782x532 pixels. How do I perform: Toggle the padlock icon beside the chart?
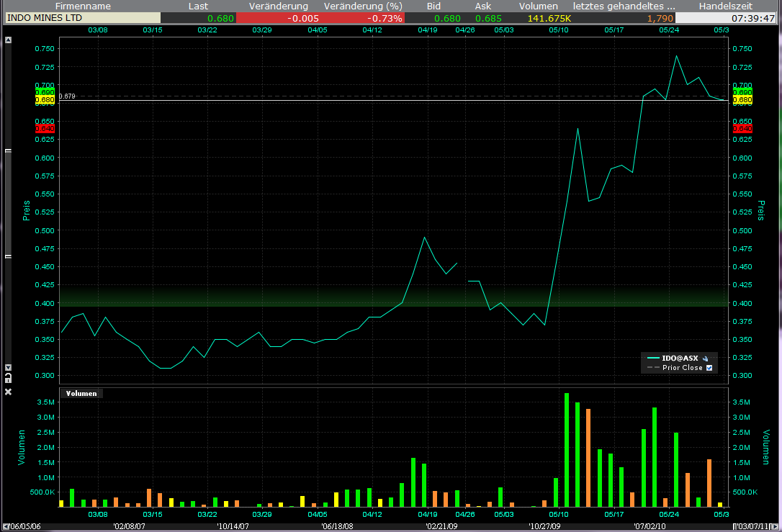point(8,378)
